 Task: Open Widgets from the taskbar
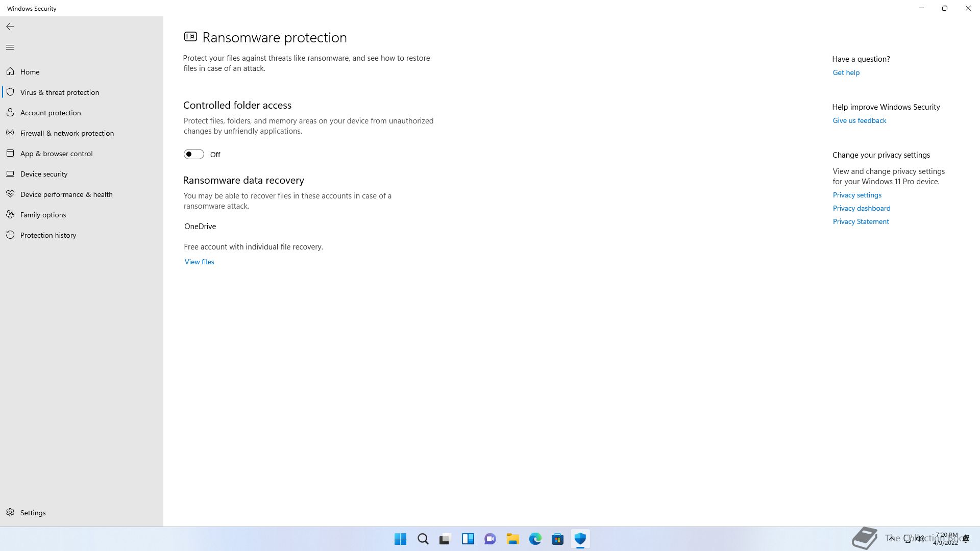(x=468, y=539)
